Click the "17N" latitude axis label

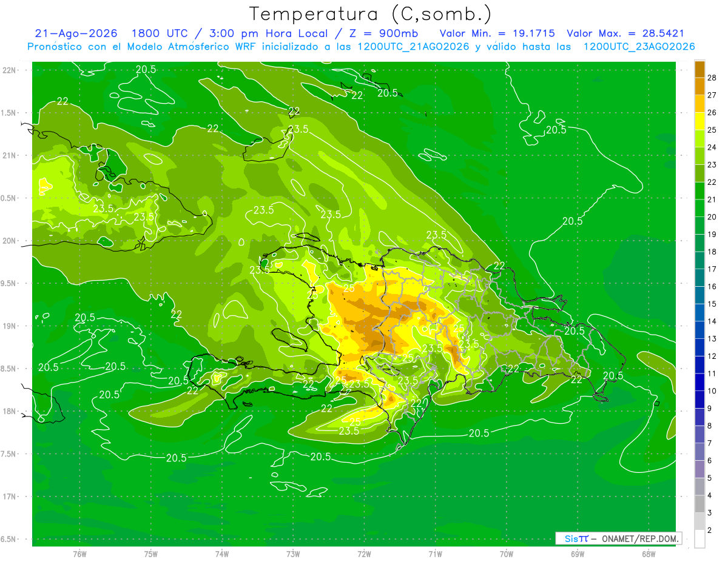10,497
